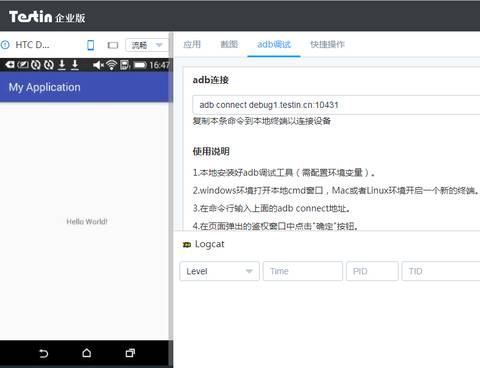Click the adb连接 heading
Image resolution: width=480 pixels, height=368 pixels.
pos(211,80)
